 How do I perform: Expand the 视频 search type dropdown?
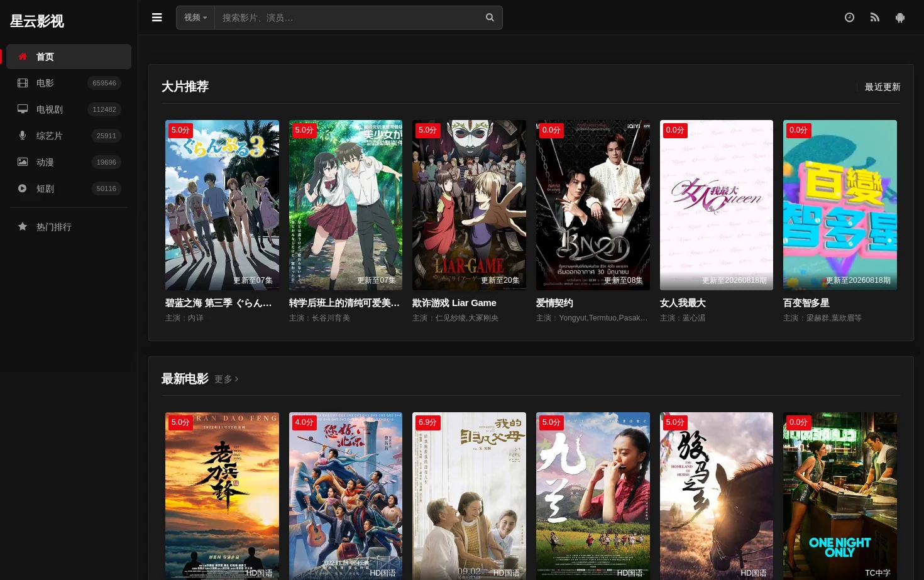coord(195,18)
